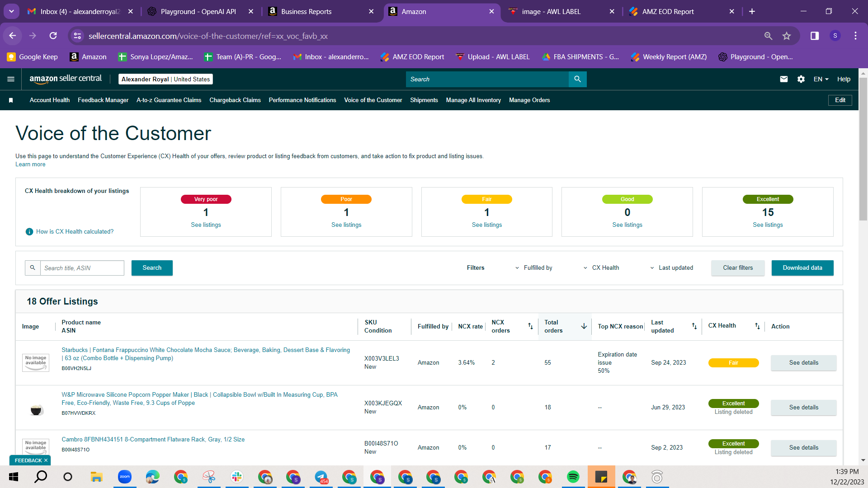Expand the Fulfilled by filter dropdown

coord(534,268)
